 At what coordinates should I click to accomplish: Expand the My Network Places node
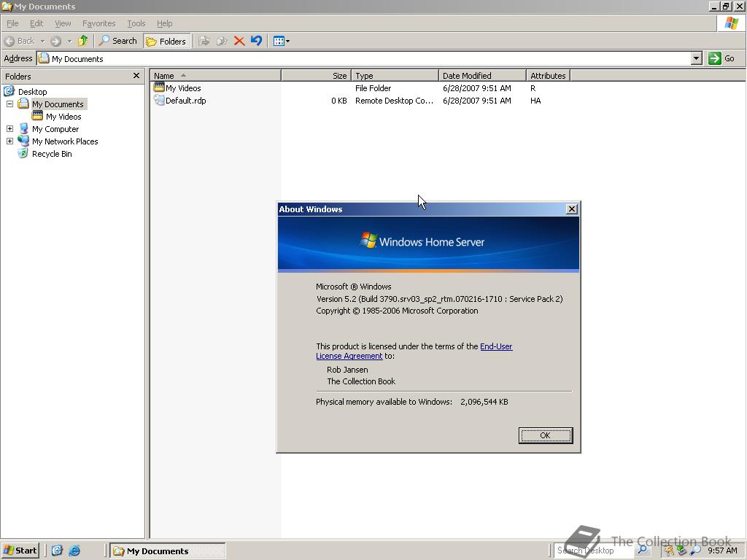tap(9, 141)
